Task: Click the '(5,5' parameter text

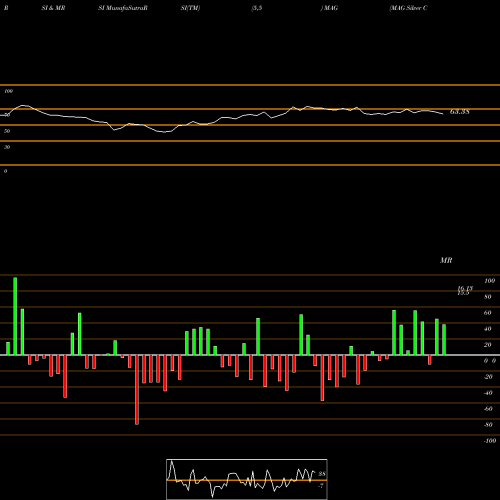Action: [257, 8]
